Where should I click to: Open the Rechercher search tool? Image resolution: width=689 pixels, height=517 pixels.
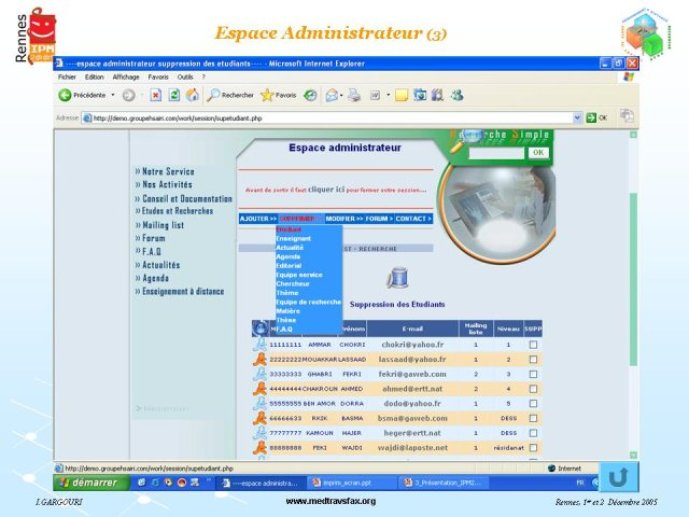click(x=231, y=95)
